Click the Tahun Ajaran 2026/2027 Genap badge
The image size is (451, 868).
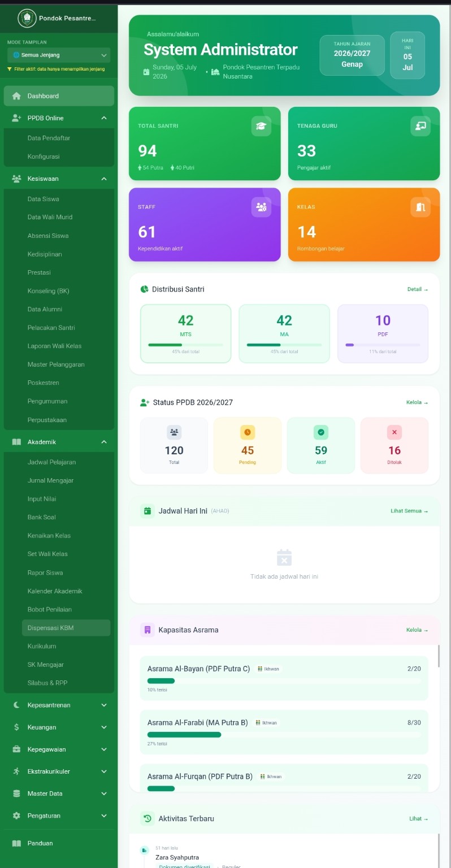(352, 55)
